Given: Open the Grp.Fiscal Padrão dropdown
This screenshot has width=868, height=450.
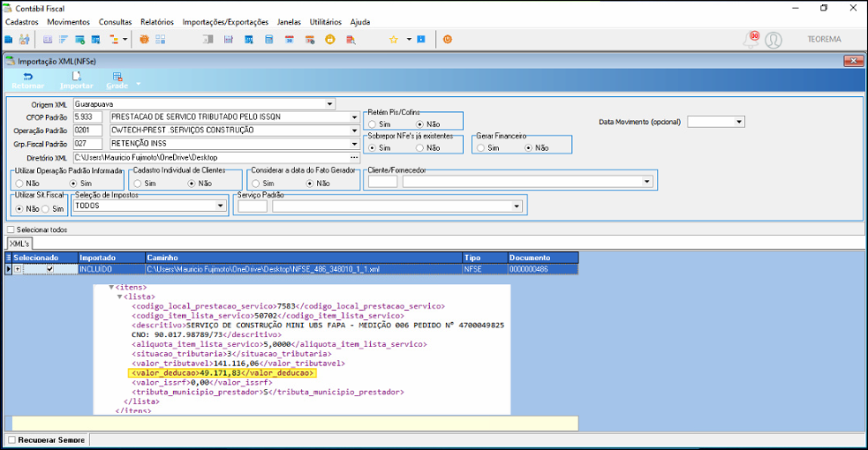Looking at the screenshot, I should pos(354,144).
